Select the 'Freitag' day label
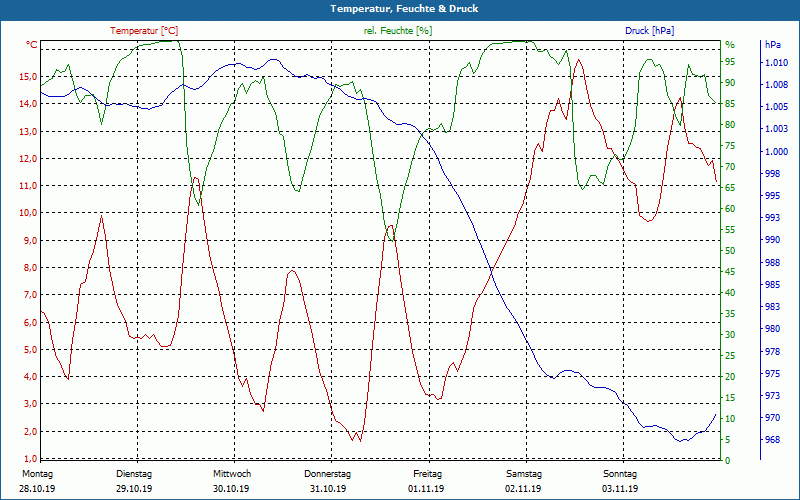This screenshot has height=500, width=800. (x=428, y=474)
